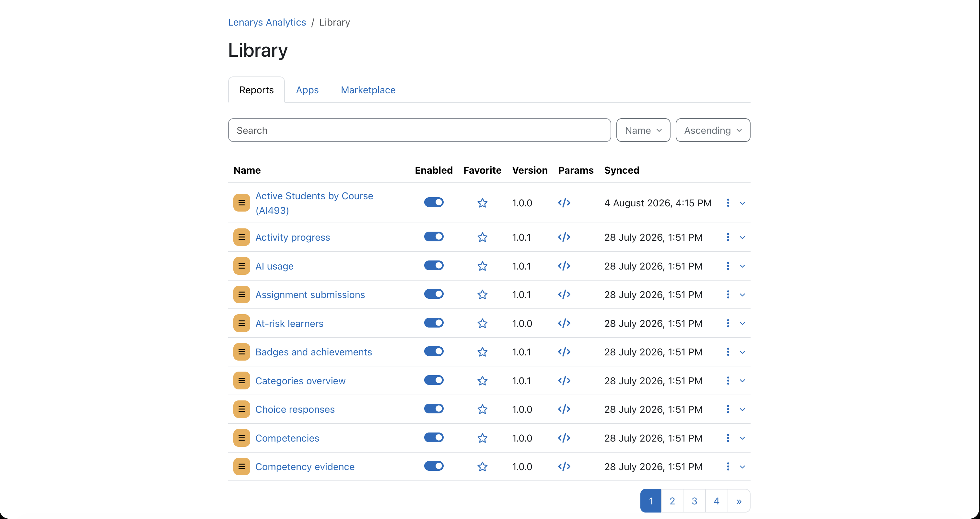Expand the Choice responses row
The width and height of the screenshot is (980, 519).
tap(742, 409)
